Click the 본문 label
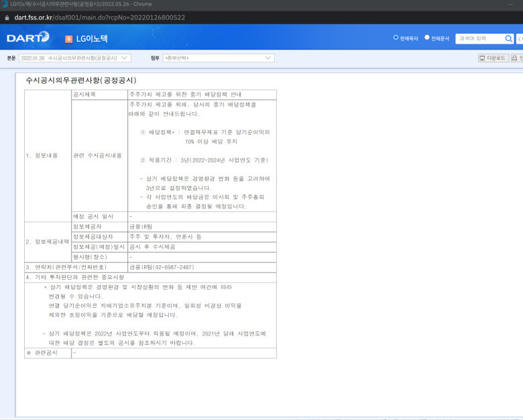 [11, 58]
